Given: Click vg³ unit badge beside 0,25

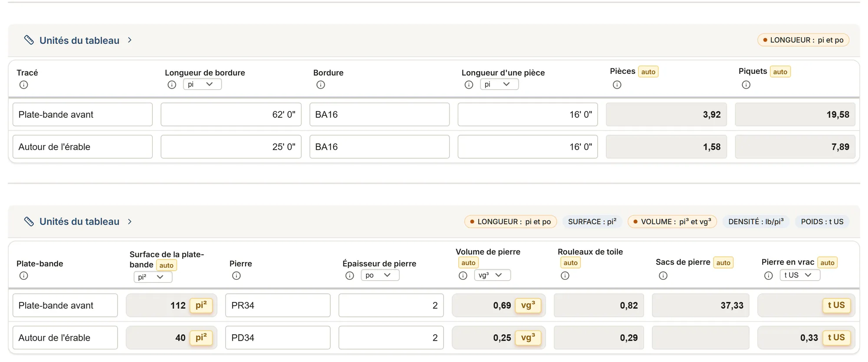Looking at the screenshot, I should click(528, 338).
